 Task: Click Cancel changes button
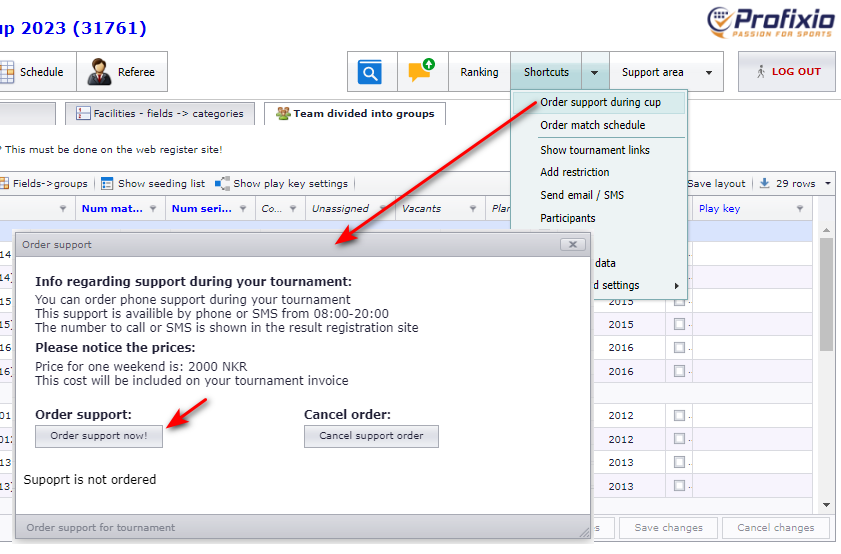776,528
